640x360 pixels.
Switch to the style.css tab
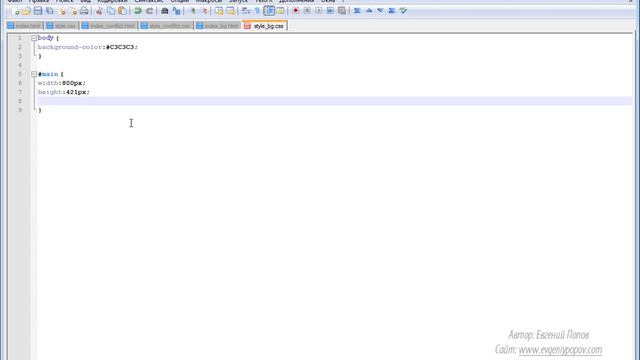coord(61,26)
